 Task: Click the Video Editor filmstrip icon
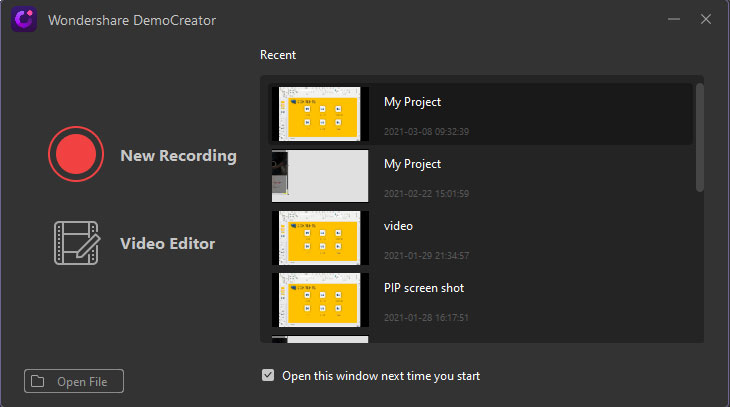(77, 243)
